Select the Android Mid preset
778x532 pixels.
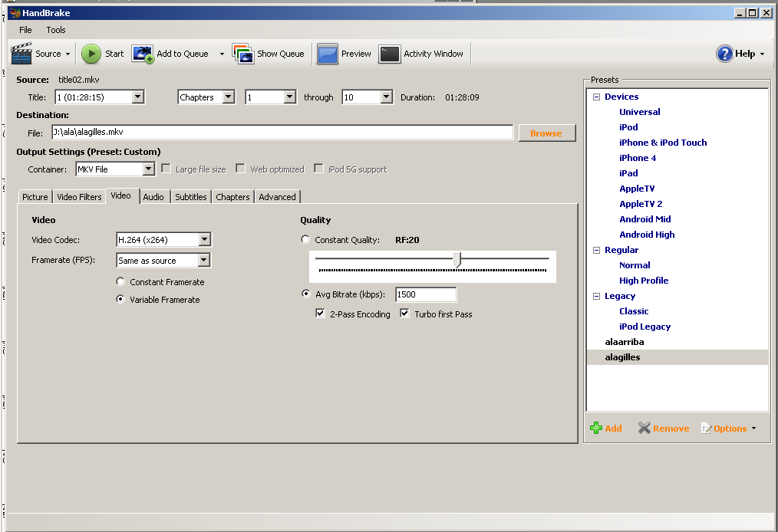(x=645, y=219)
